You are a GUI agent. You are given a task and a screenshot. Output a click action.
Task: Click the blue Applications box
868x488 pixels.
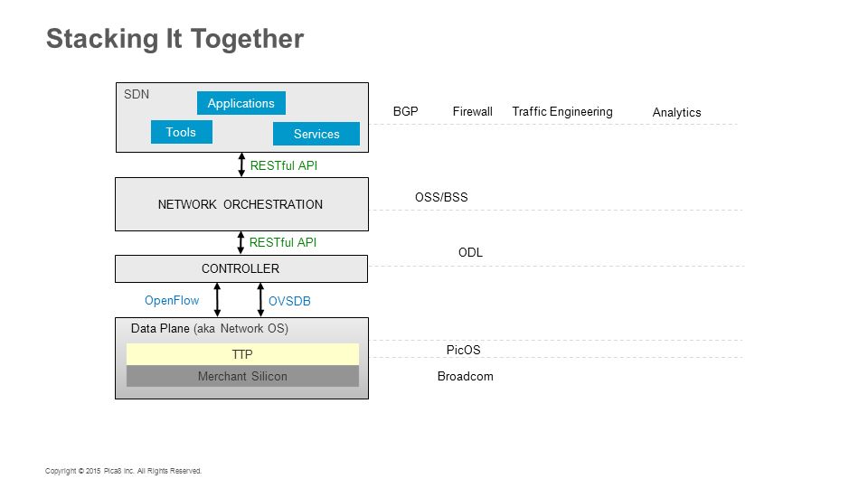[x=241, y=103]
